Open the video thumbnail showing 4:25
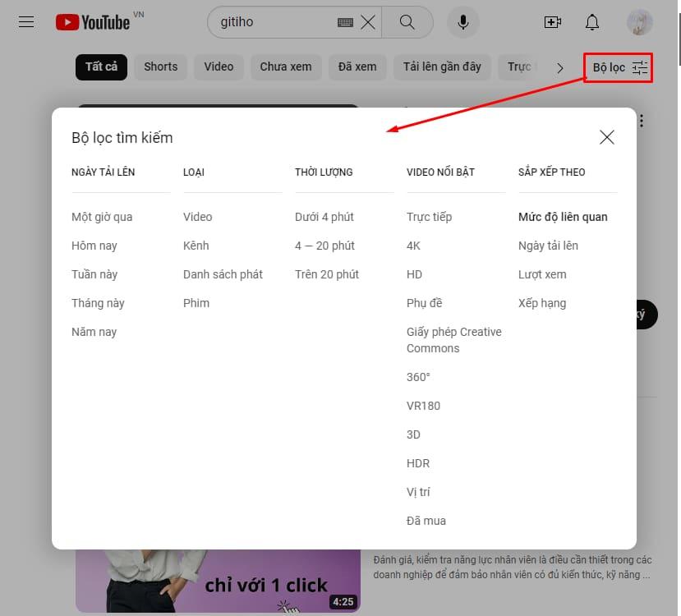The width and height of the screenshot is (681, 616). 218,581
